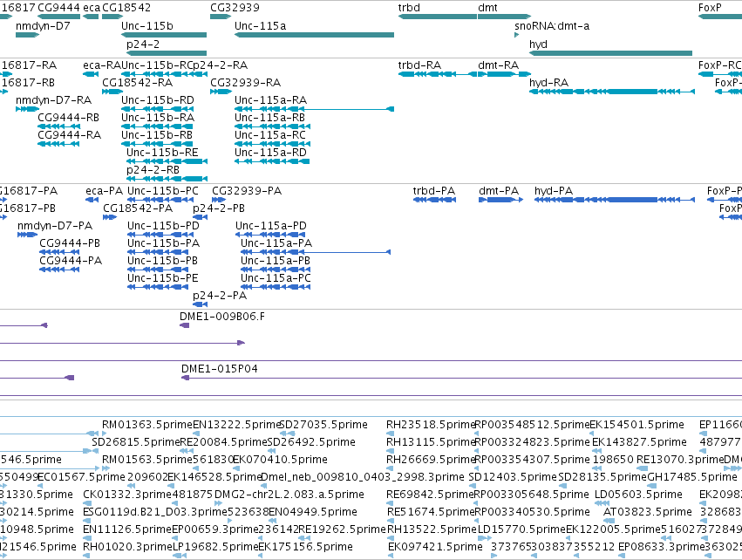Image resolution: width=742 pixels, height=560 pixels.
Task: Click the CG32939-PA protein glyph
Action: (x=219, y=200)
